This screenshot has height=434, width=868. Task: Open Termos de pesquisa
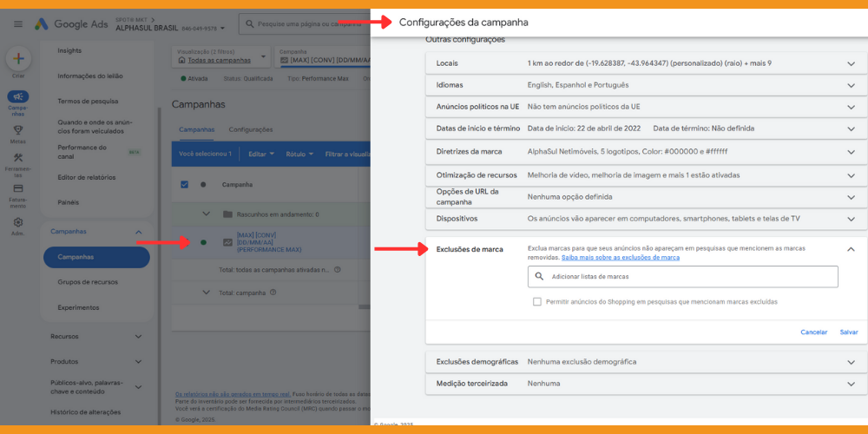tap(88, 102)
